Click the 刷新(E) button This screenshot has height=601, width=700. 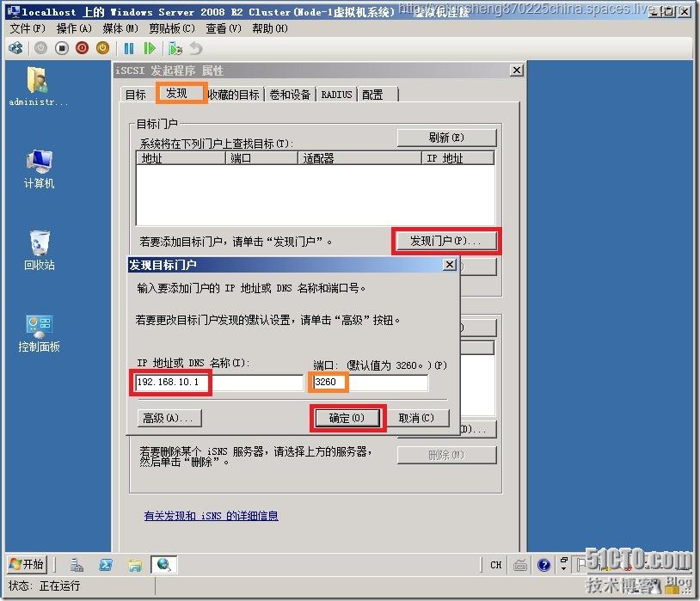click(446, 138)
